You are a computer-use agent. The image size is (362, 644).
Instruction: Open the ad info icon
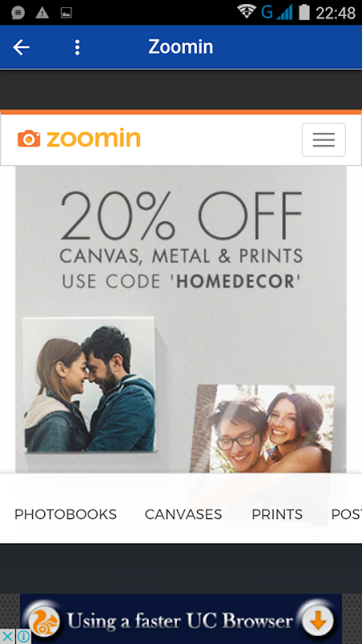[23, 636]
